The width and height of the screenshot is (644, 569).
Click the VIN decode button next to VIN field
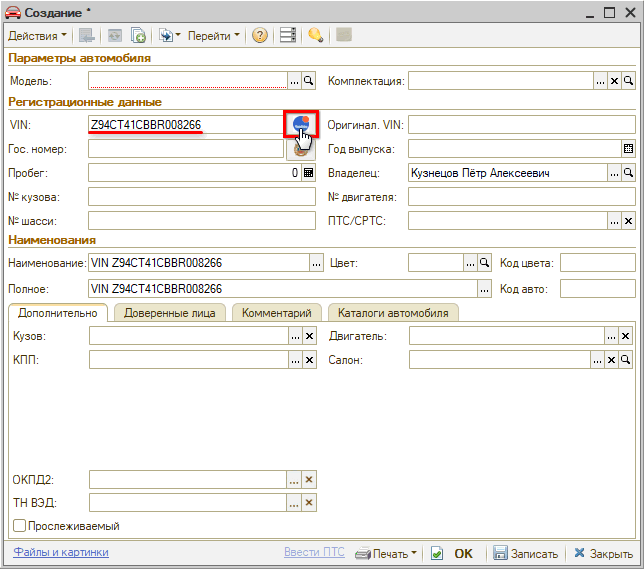coord(301,124)
